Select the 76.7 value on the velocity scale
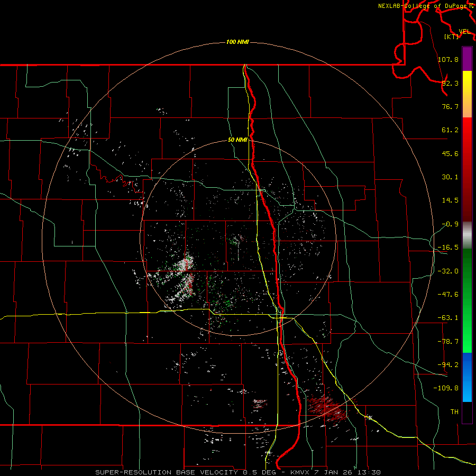Image resolution: width=476 pixels, height=476 pixels. (x=450, y=106)
